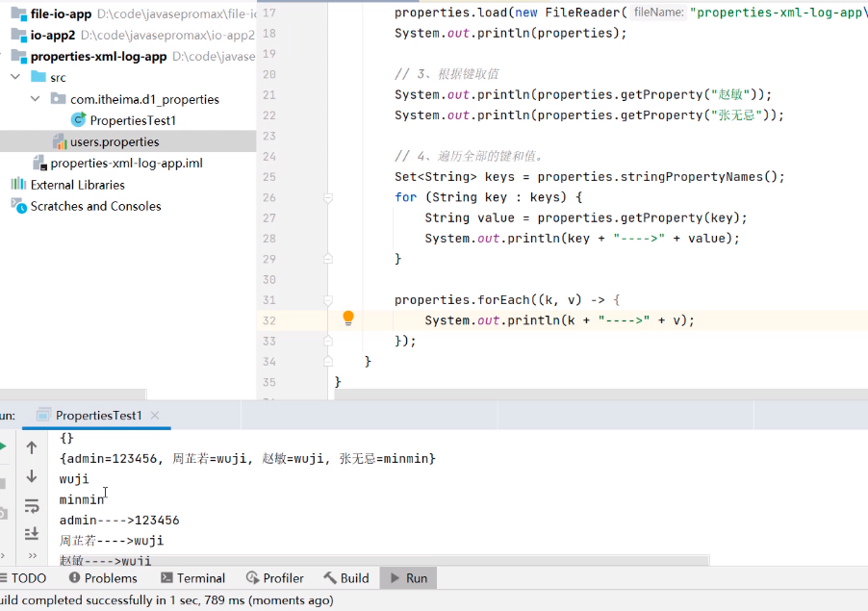
Task: Click inside the println(k + "---->" + v) line
Action: (560, 320)
